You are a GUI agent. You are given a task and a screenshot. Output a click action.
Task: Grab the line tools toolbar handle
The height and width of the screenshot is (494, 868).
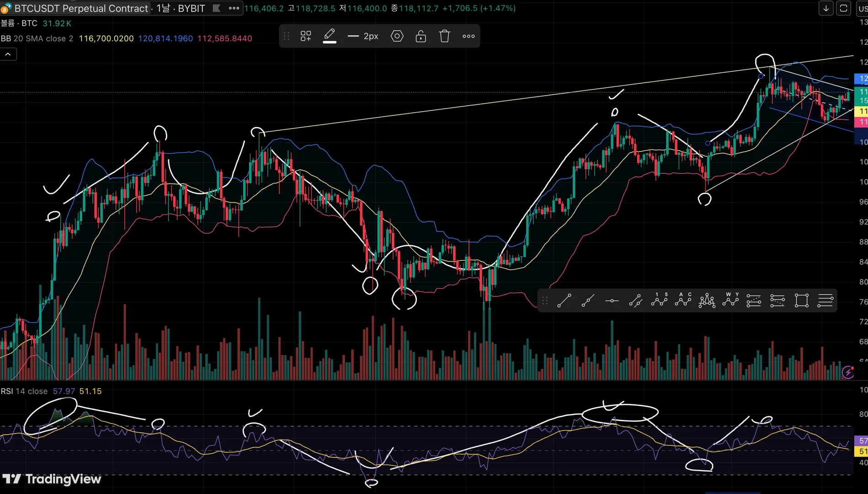545,301
